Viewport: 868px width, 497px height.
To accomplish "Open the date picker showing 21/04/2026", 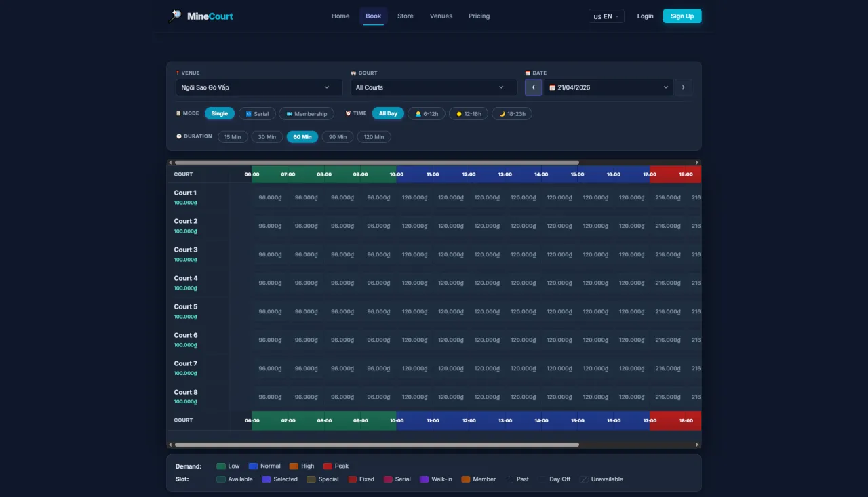I will pyautogui.click(x=609, y=87).
